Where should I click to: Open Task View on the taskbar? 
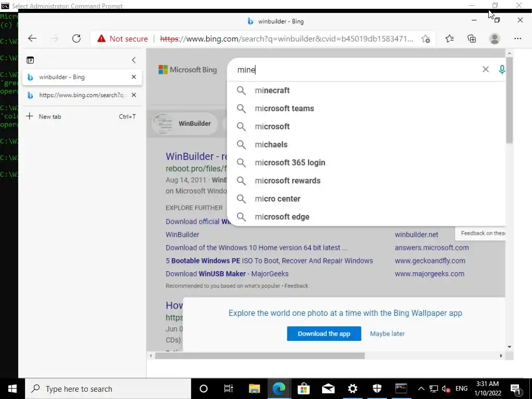click(x=229, y=389)
